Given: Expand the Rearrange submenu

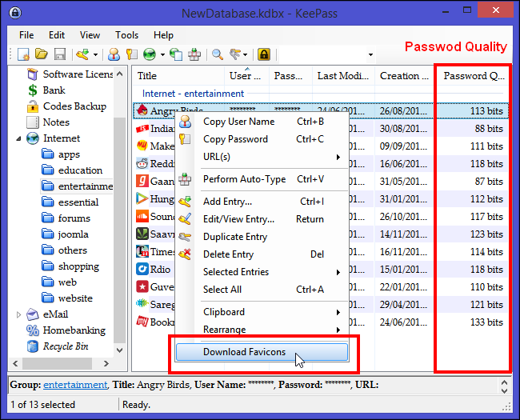Looking at the screenshot, I should (x=262, y=330).
